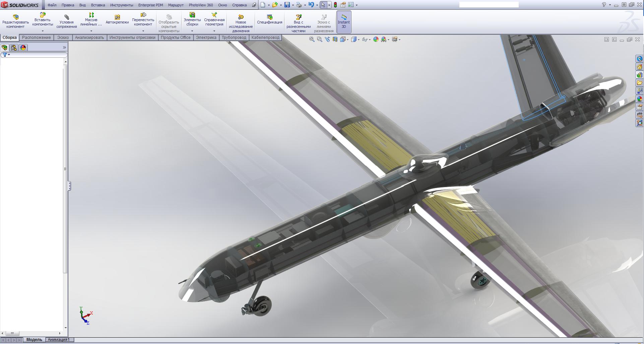Switch to ConfigurationManager tab in left panel
The width and height of the screenshot is (644, 344).
(x=14, y=48)
